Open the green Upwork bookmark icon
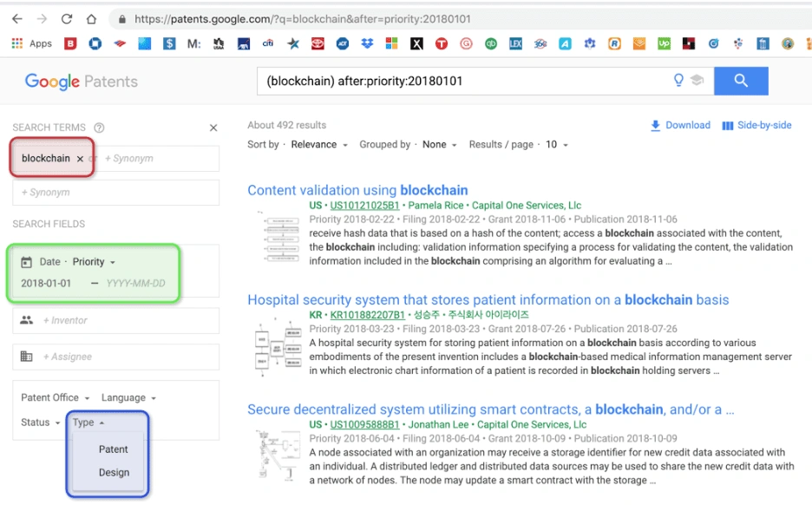 (664, 43)
